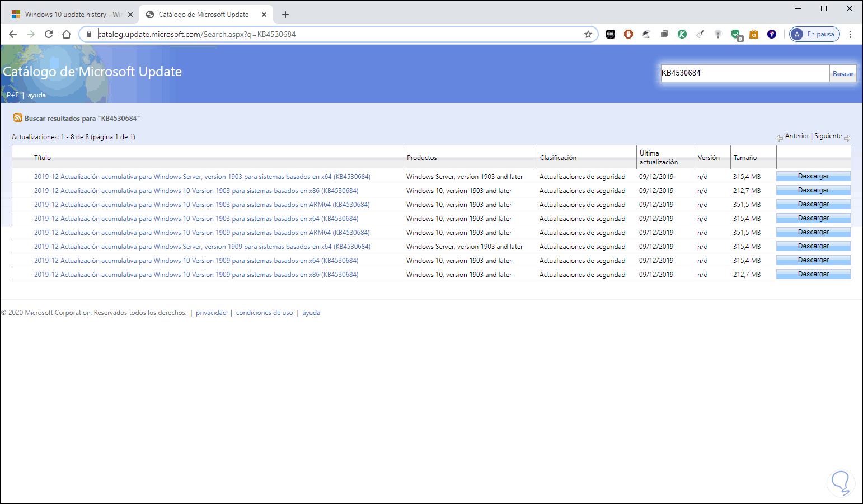Open the gray lightbulb extension icon
This screenshot has width=863, height=504.
[718, 34]
